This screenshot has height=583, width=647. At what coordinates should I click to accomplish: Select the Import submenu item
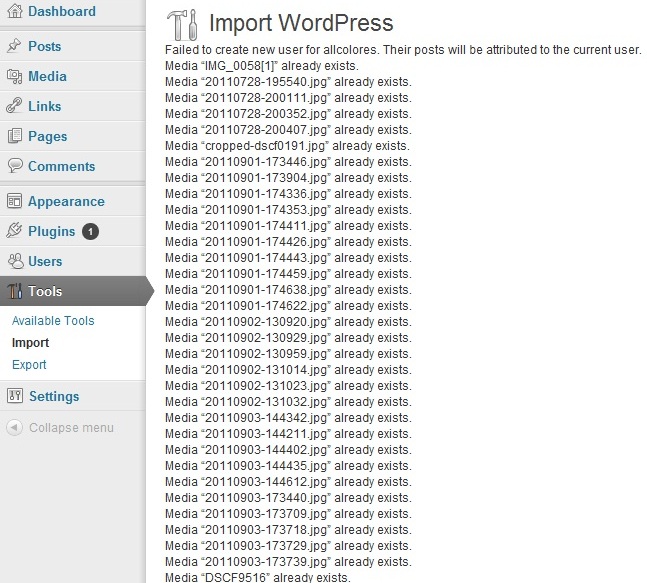(x=31, y=342)
